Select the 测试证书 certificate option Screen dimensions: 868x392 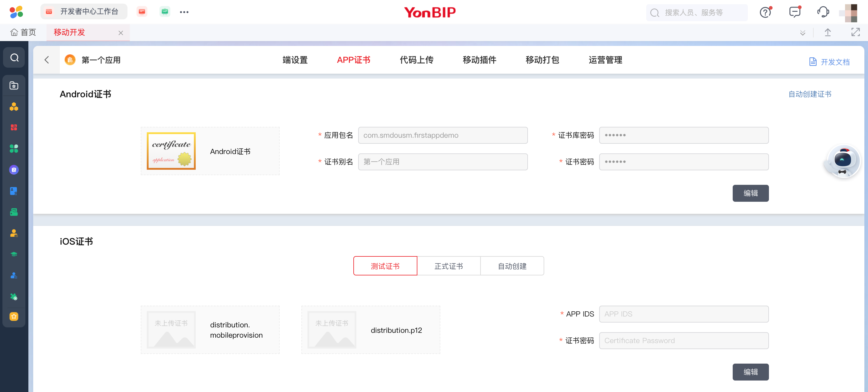click(385, 266)
